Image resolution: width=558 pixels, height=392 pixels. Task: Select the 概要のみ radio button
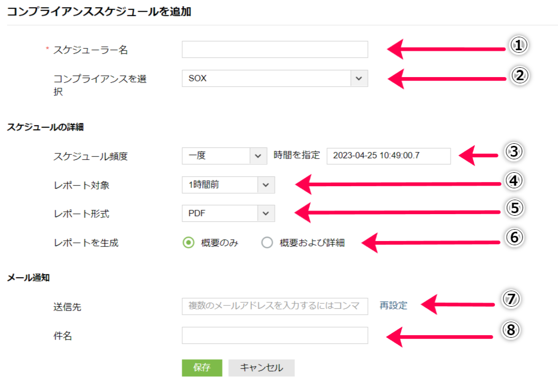(189, 243)
